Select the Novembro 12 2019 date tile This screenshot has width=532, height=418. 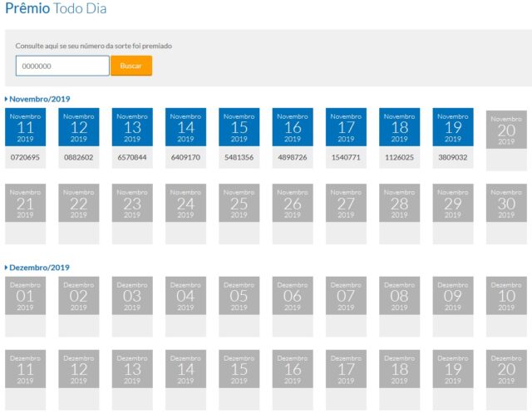click(79, 128)
